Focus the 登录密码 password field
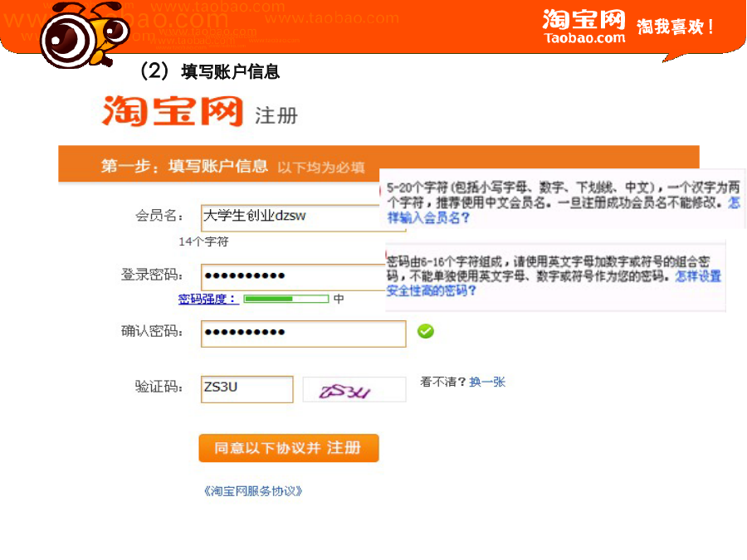 (x=294, y=276)
